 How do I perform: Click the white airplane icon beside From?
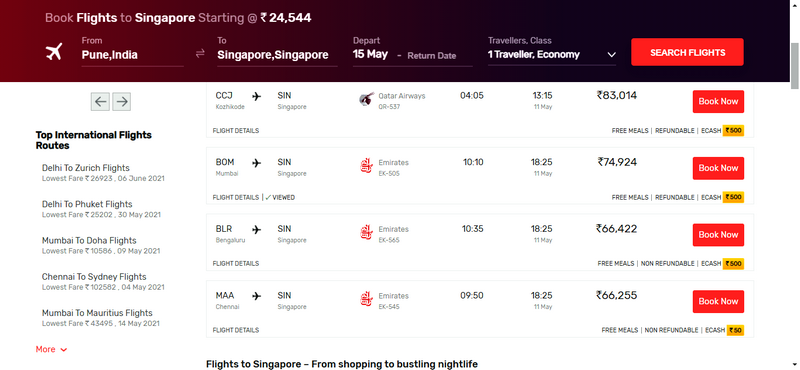(54, 52)
